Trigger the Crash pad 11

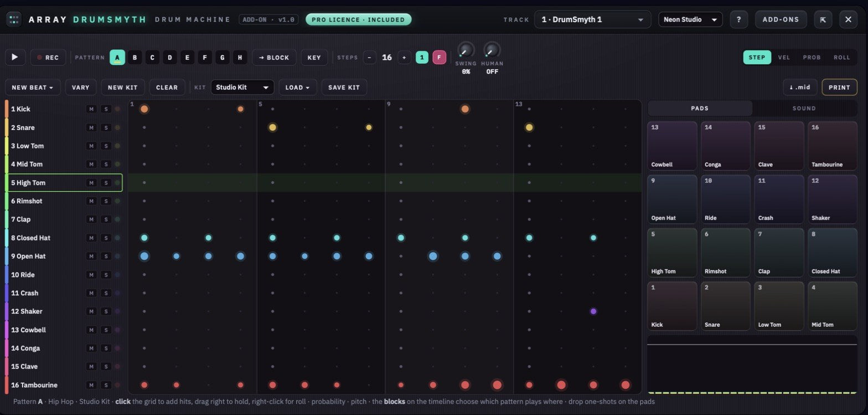pyautogui.click(x=779, y=199)
